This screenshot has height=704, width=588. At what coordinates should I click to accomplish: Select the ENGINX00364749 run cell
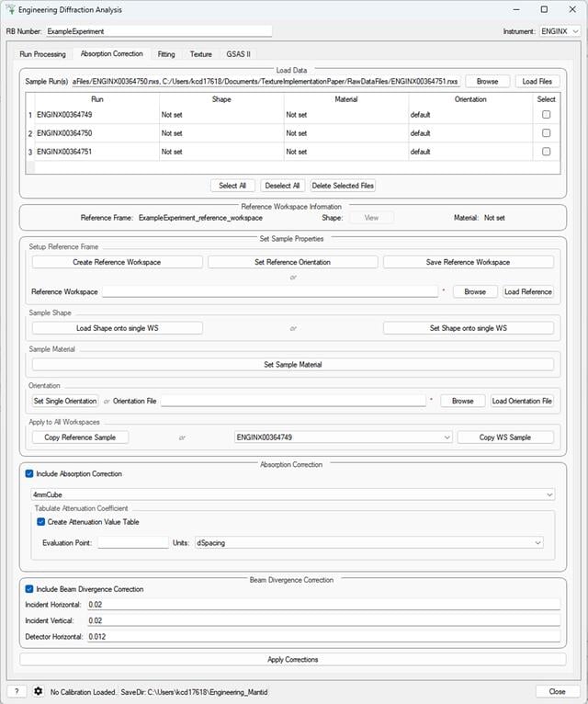pos(97,115)
